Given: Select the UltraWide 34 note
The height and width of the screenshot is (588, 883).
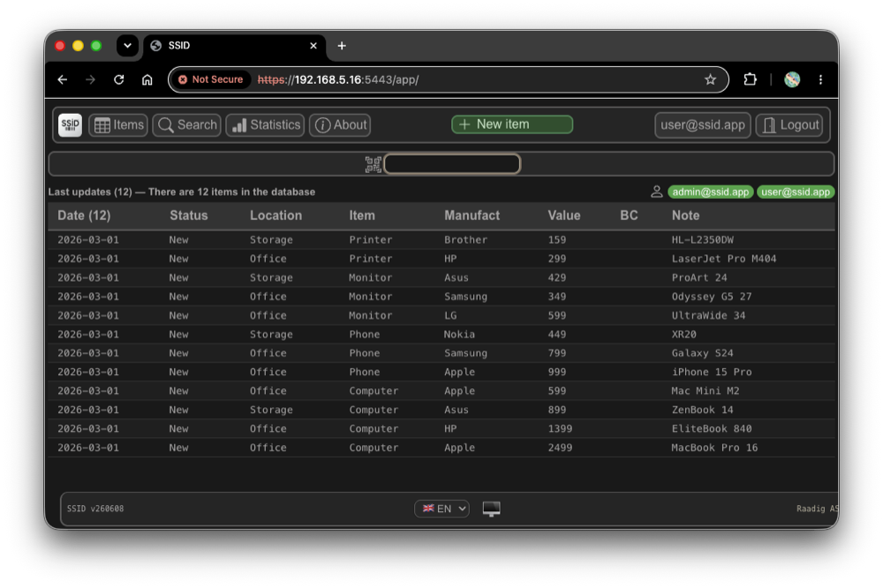Looking at the screenshot, I should pyautogui.click(x=708, y=315).
